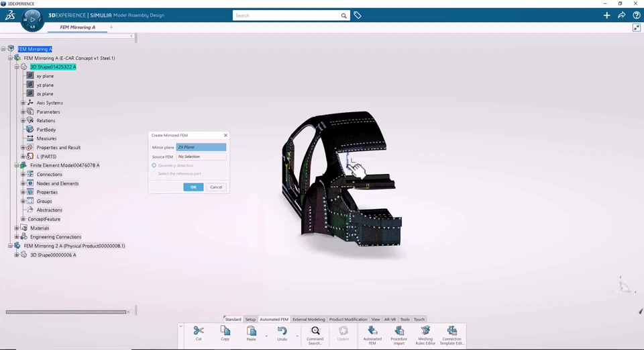Viewport: 644px width, 350px height.
Task: Open the Touch toolbar tab
Action: tap(419, 319)
